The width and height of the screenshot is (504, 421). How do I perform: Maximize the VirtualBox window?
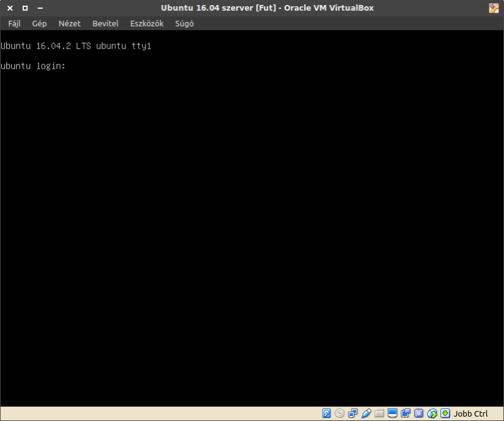coord(25,8)
